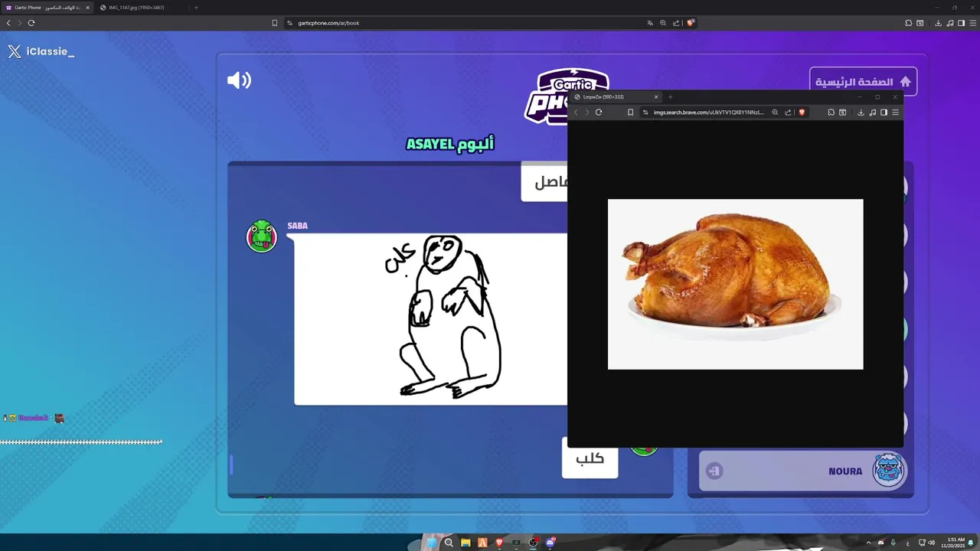Open downloads in the main browser window
This screenshot has width=980, height=551.
coord(938,23)
